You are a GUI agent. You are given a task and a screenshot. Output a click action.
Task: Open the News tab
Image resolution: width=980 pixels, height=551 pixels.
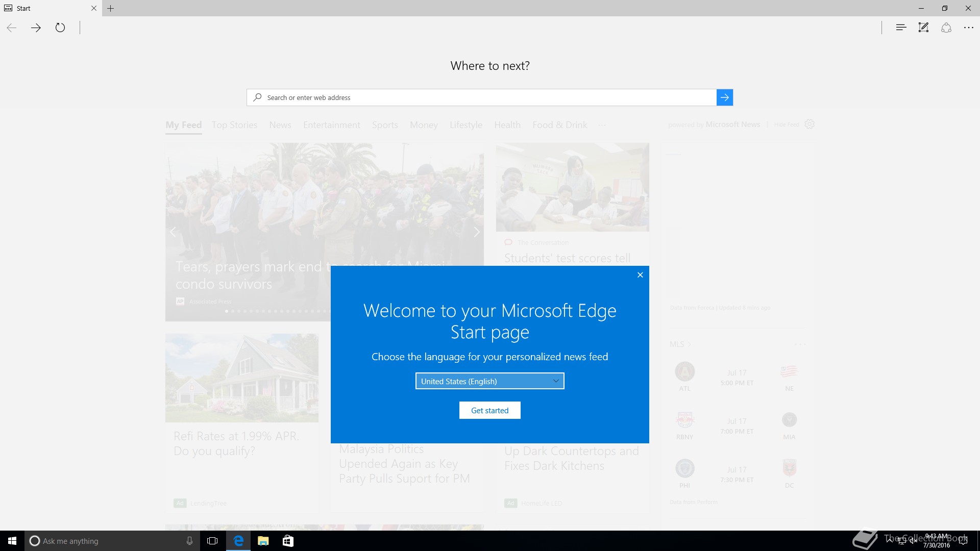[280, 125]
